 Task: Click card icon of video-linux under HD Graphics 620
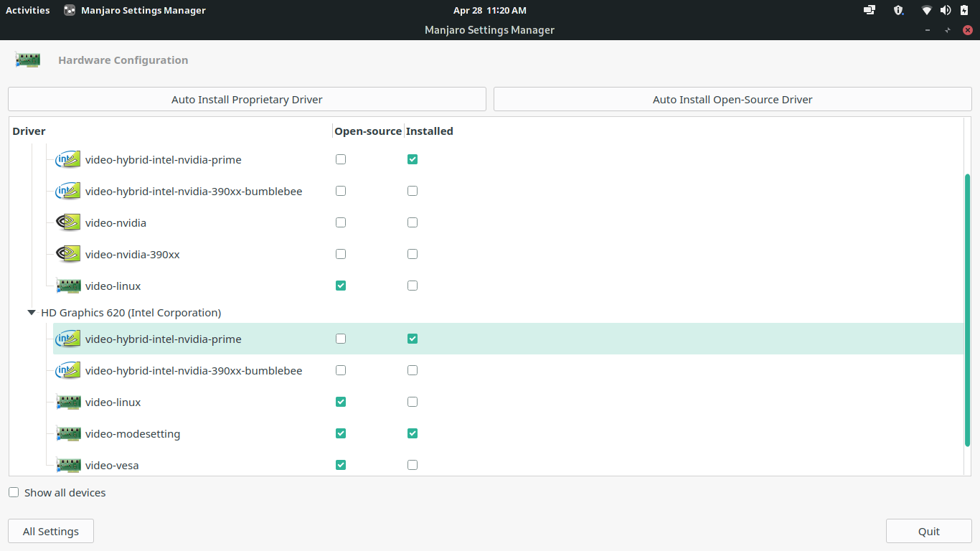click(68, 402)
